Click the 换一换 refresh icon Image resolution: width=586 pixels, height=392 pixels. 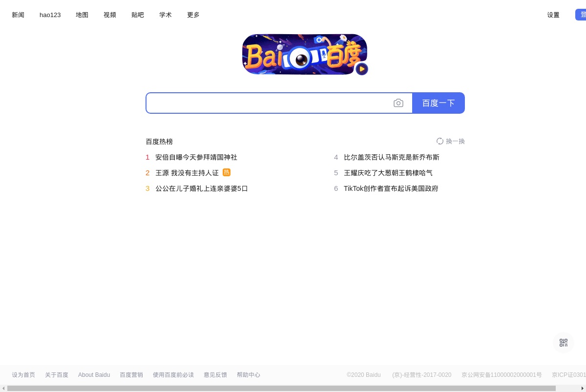440,141
